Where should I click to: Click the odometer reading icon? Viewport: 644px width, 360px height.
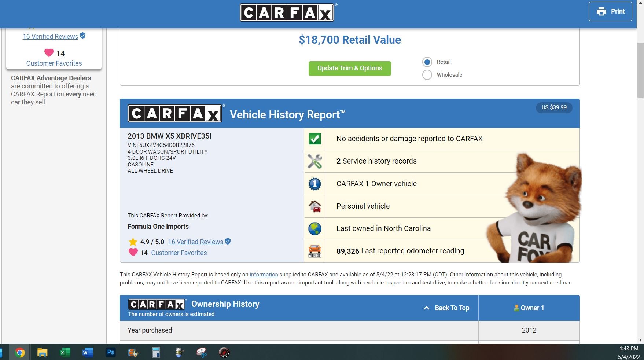tap(314, 251)
